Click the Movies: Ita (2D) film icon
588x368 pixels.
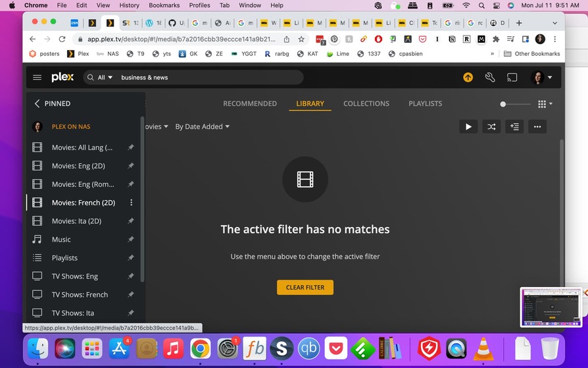tap(37, 221)
